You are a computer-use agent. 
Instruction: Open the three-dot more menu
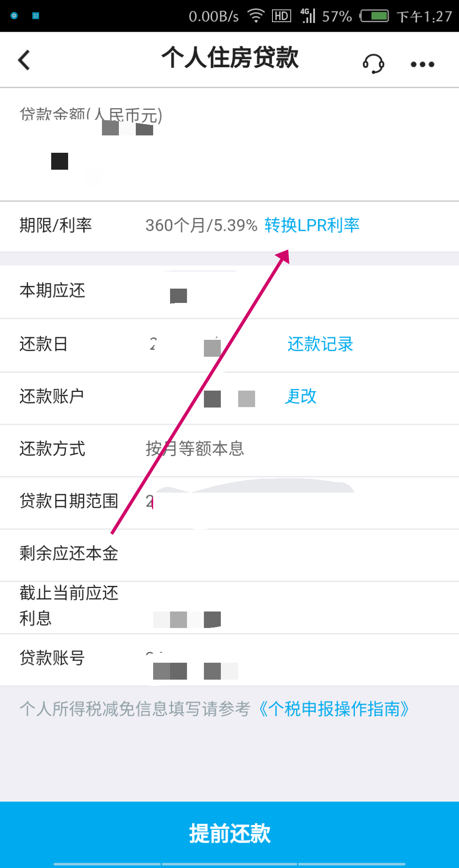point(422,64)
